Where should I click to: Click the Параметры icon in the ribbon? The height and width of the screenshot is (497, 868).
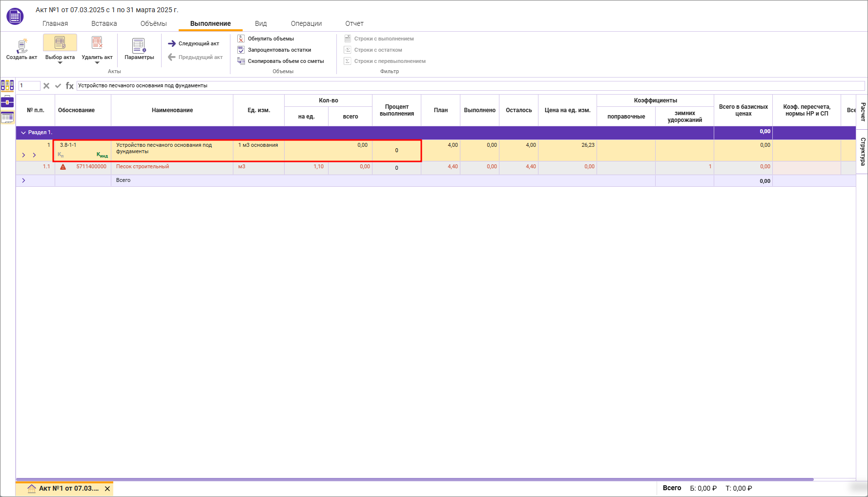[x=139, y=45]
